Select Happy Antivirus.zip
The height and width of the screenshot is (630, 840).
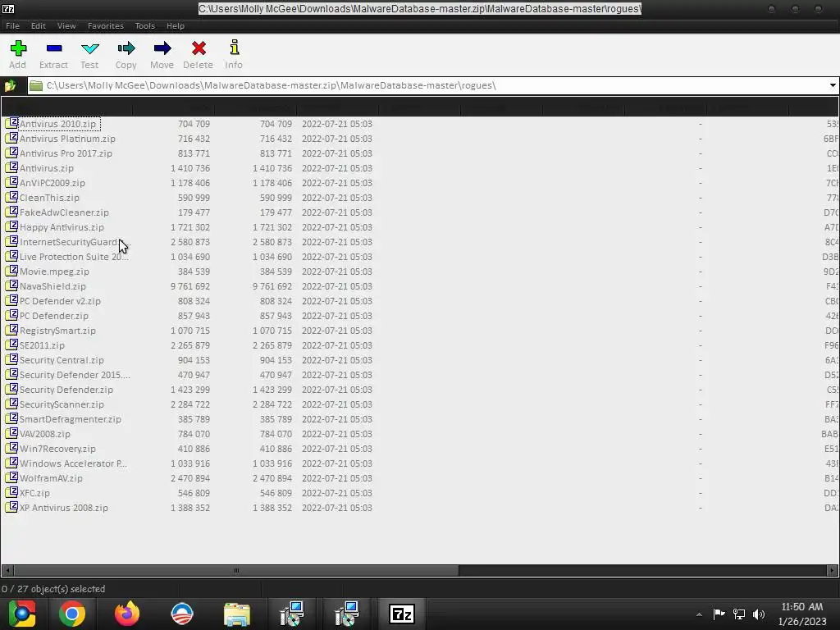[62, 227]
